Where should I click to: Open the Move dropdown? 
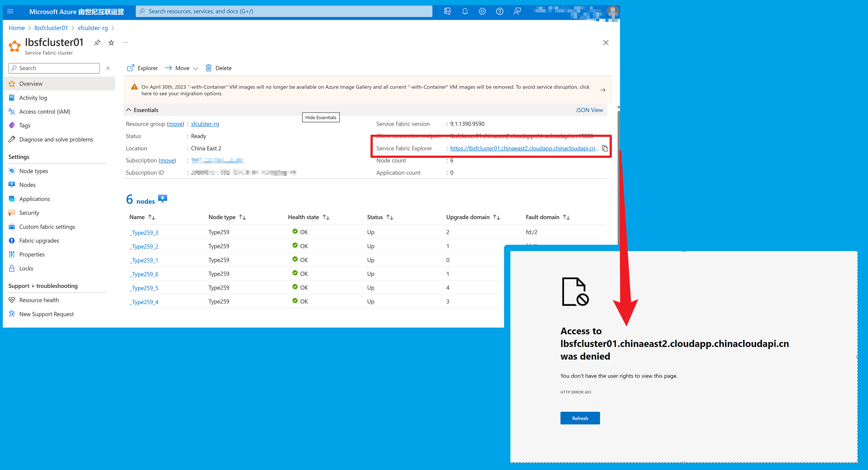pyautogui.click(x=182, y=68)
